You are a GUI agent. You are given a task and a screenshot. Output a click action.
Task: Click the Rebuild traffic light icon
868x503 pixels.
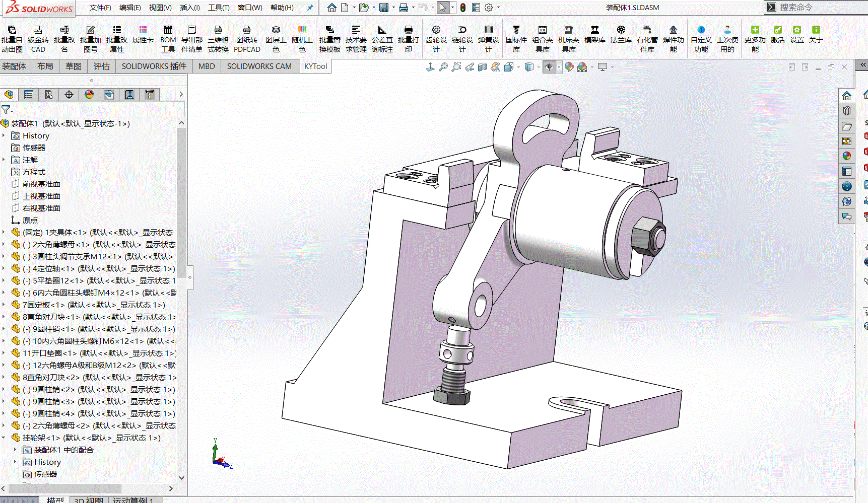click(x=462, y=8)
